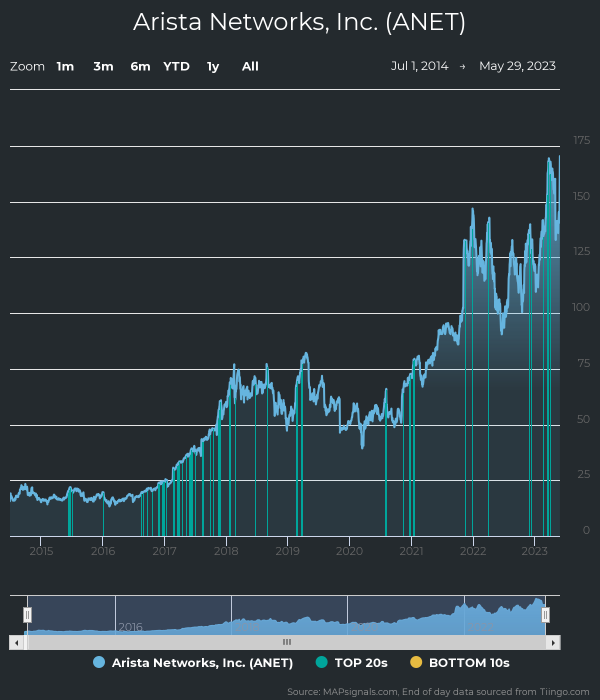Click the 50 y-axis value

[x=583, y=419]
